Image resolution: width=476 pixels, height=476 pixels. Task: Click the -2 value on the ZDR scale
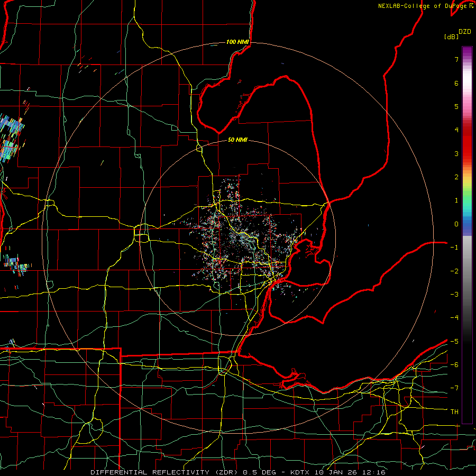(x=454, y=271)
